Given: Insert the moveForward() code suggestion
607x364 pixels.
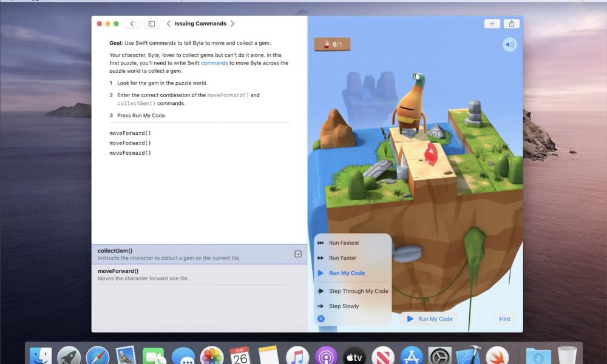Looking at the screenshot, I should (x=118, y=271).
